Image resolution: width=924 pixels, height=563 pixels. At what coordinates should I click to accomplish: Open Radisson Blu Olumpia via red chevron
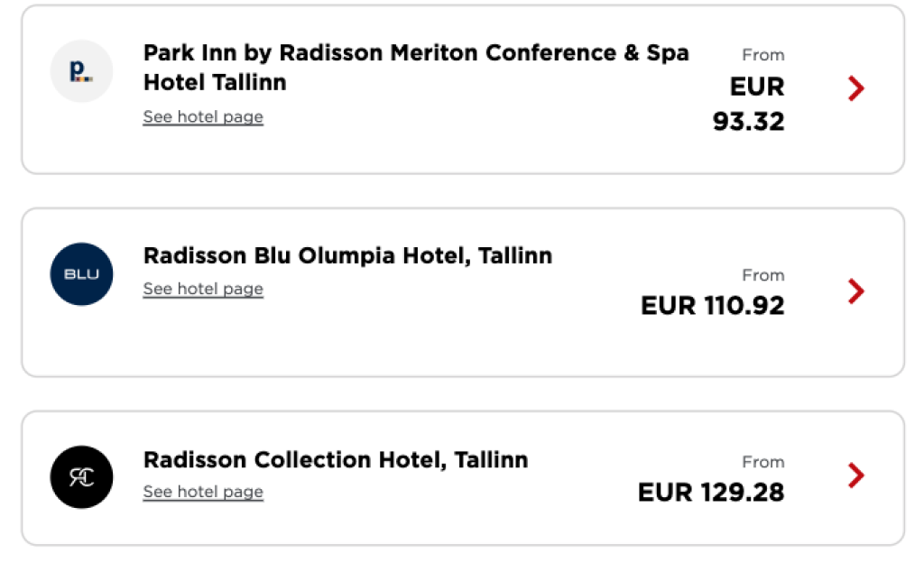pyautogui.click(x=856, y=291)
